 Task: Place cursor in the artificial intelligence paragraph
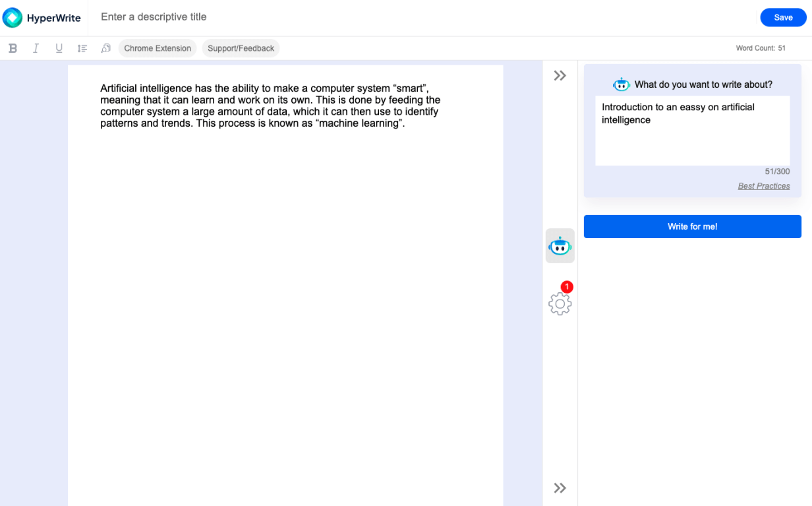270,106
